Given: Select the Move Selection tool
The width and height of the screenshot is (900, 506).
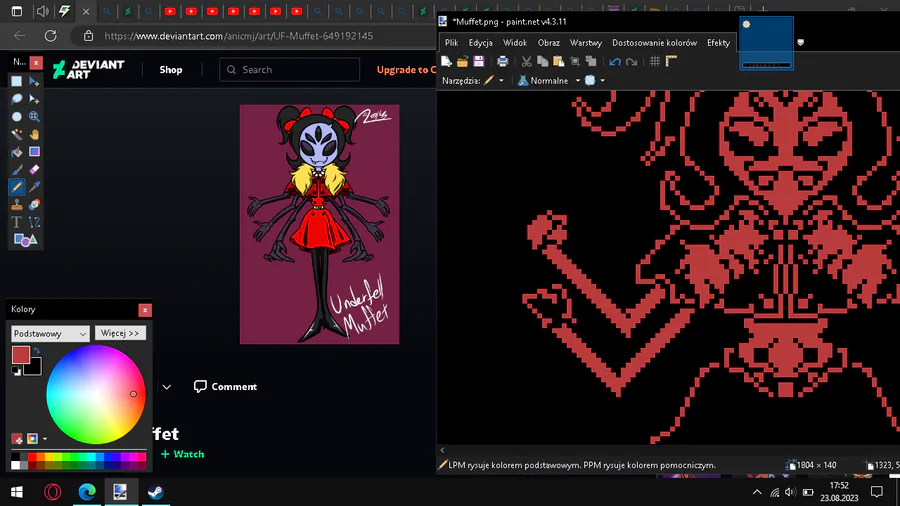Looking at the screenshot, I should tap(34, 99).
